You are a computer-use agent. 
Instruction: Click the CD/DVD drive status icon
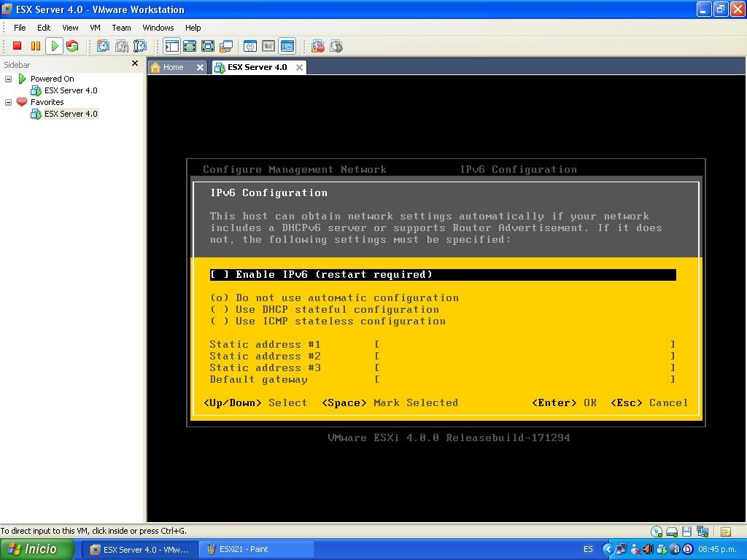[x=657, y=532]
